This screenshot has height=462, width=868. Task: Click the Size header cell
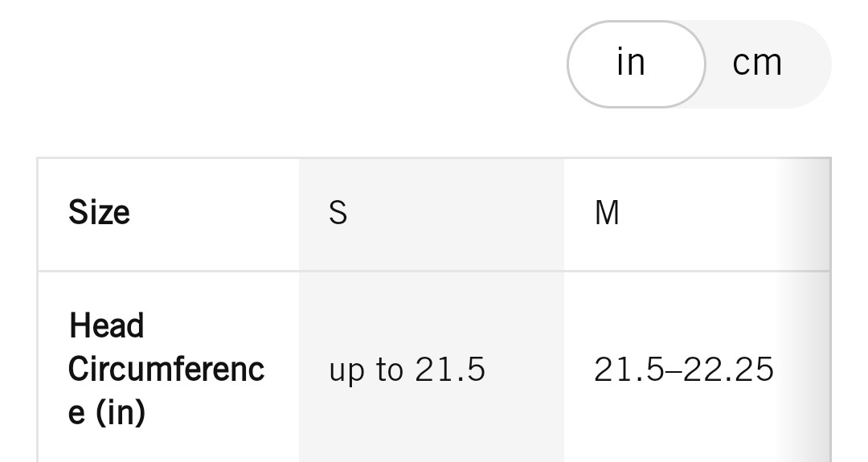point(168,214)
